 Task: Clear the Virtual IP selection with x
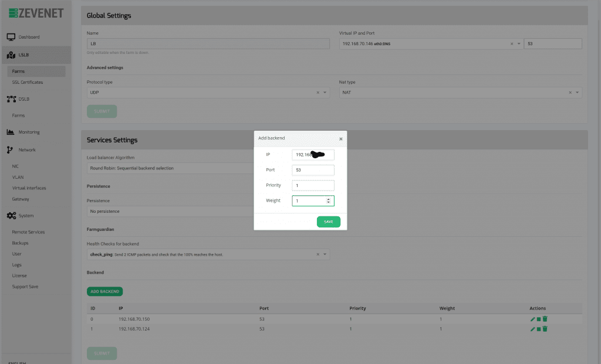[511, 44]
